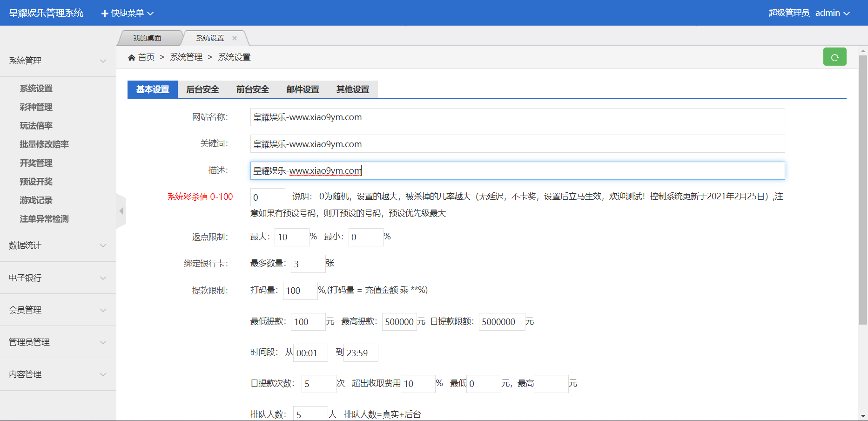
Task: Click the scrollbar down arrow
Action: [863, 416]
